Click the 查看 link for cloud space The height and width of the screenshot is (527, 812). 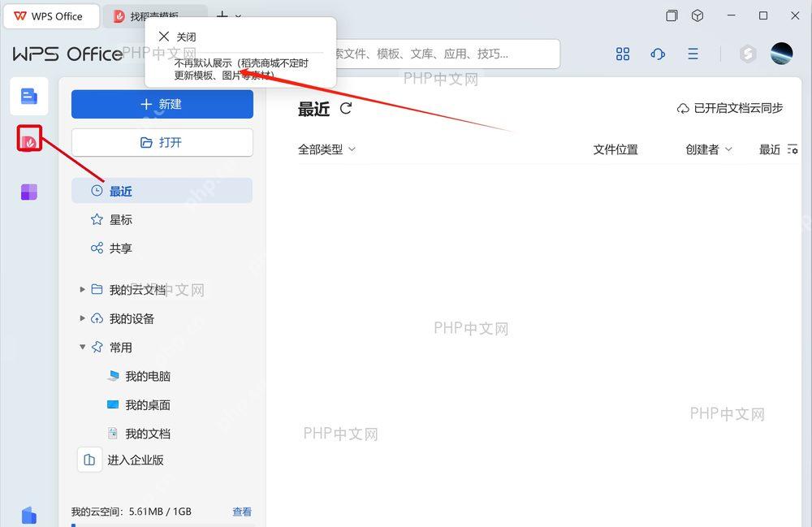click(242, 512)
